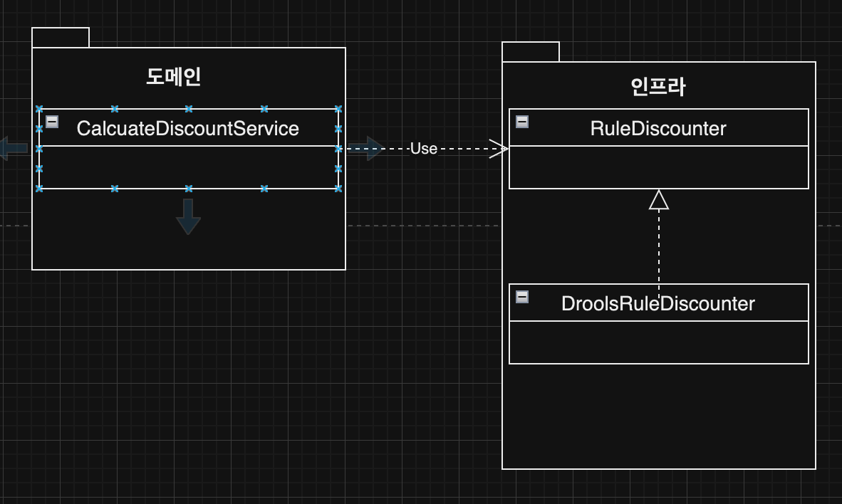Select the DroolsRuleDiscounter class name
Screen dimensions: 842x504
pyautogui.click(x=658, y=304)
